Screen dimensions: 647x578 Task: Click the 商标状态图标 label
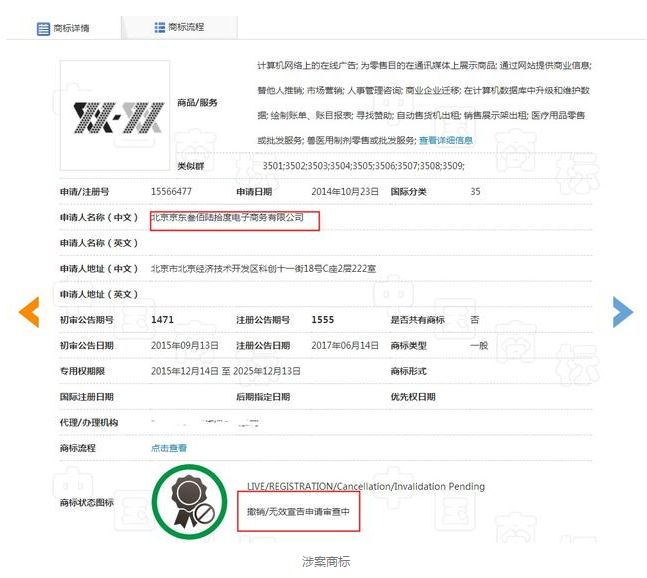coord(87,503)
